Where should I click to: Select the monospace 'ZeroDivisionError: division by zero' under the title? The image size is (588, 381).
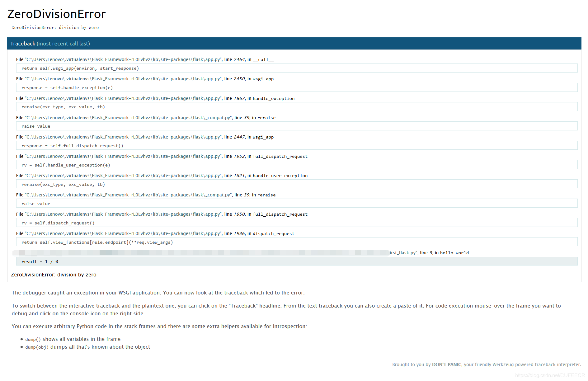click(x=55, y=27)
